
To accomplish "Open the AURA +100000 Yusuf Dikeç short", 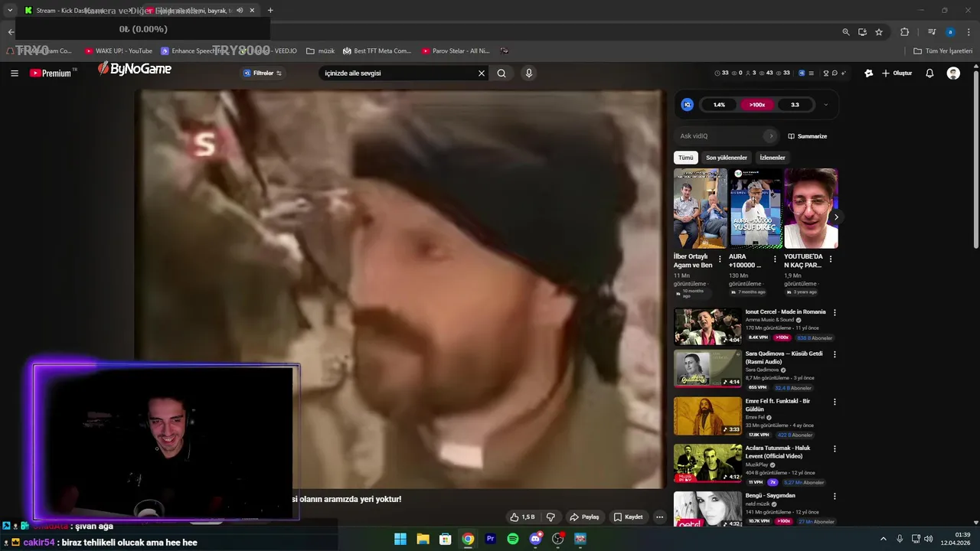I will click(x=756, y=208).
